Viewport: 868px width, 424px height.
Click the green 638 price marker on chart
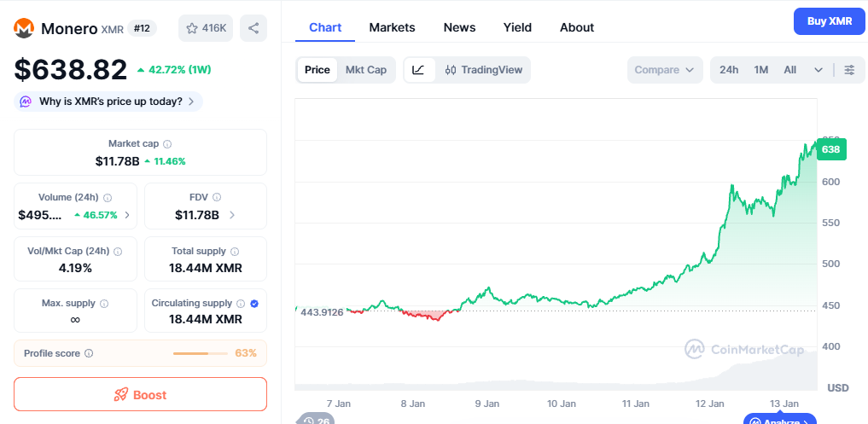pos(831,149)
